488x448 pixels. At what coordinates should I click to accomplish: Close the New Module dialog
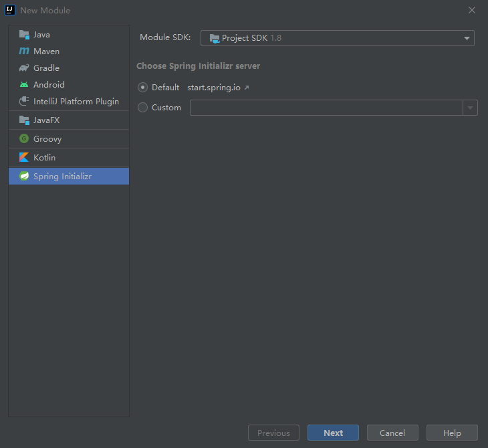pos(472,10)
